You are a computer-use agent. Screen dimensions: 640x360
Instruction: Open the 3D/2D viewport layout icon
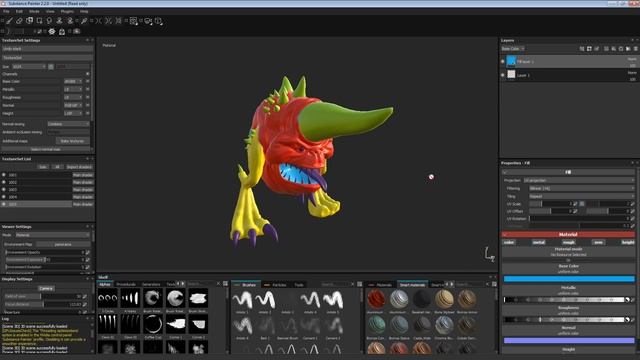coord(133,21)
